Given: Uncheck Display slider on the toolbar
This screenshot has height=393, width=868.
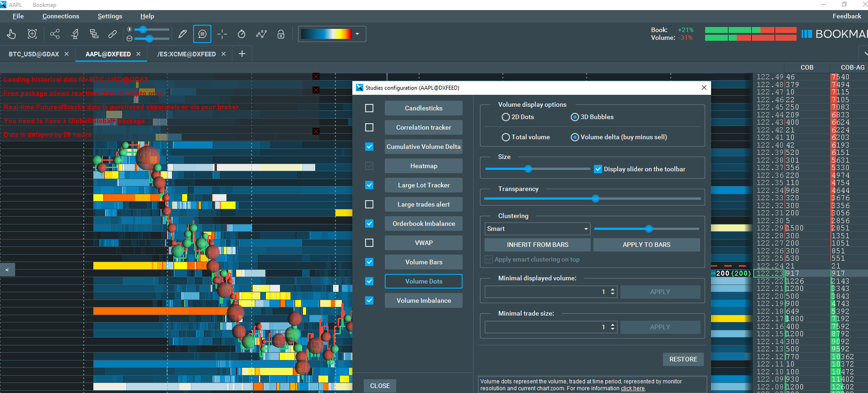Looking at the screenshot, I should [x=598, y=169].
